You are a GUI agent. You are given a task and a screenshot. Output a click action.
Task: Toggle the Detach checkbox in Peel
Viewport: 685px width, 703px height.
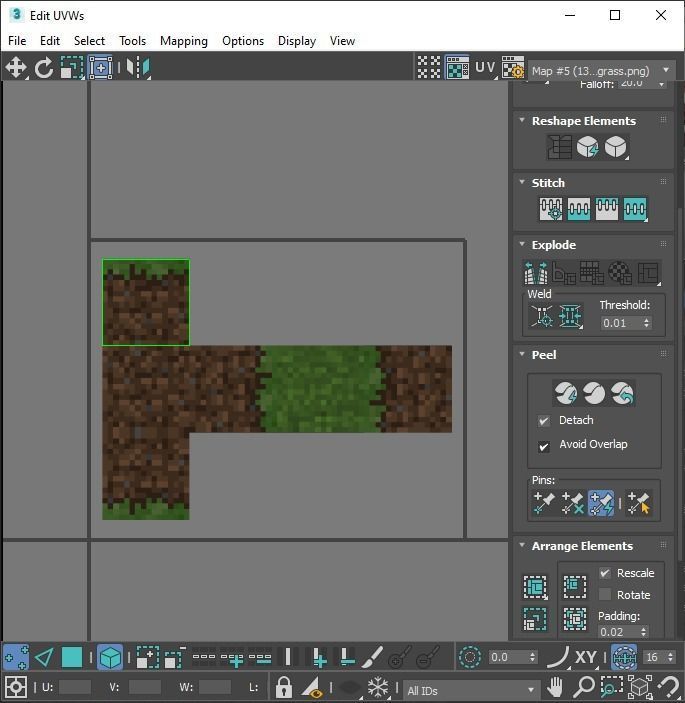coord(544,421)
